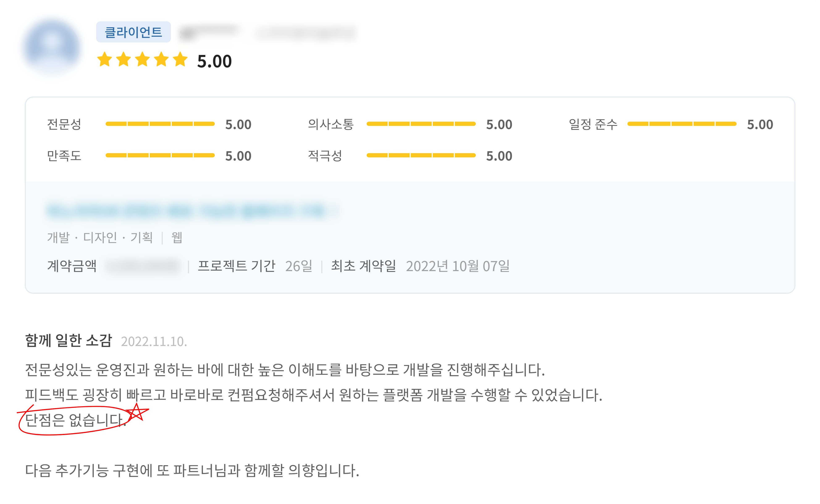This screenshot has width=820, height=504.
Task: Click the fifth yellow rating star
Action: click(x=180, y=60)
